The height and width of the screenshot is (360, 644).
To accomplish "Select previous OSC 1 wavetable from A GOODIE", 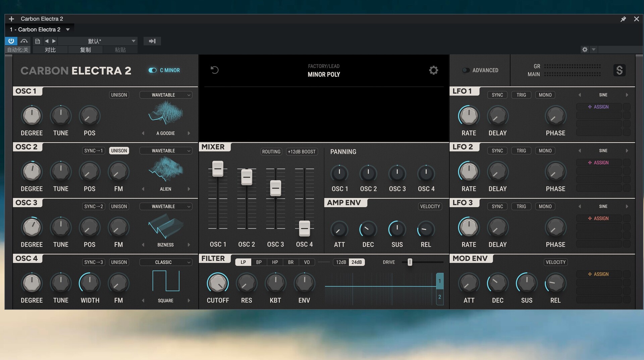I will pyautogui.click(x=143, y=133).
